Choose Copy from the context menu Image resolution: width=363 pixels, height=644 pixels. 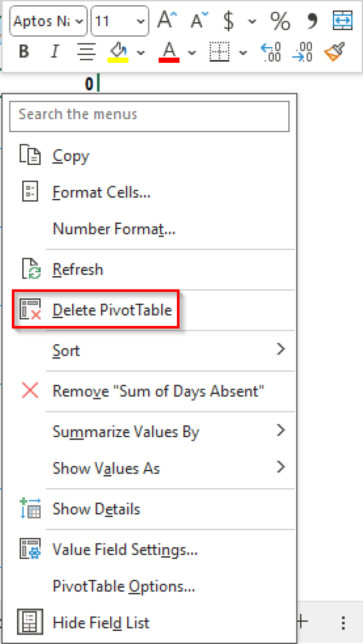(70, 156)
